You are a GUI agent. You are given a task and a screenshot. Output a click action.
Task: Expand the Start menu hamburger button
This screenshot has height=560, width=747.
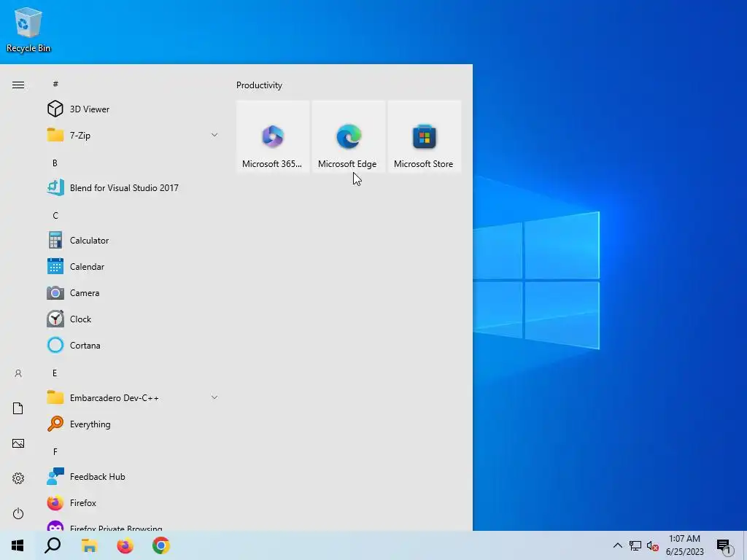[18, 85]
